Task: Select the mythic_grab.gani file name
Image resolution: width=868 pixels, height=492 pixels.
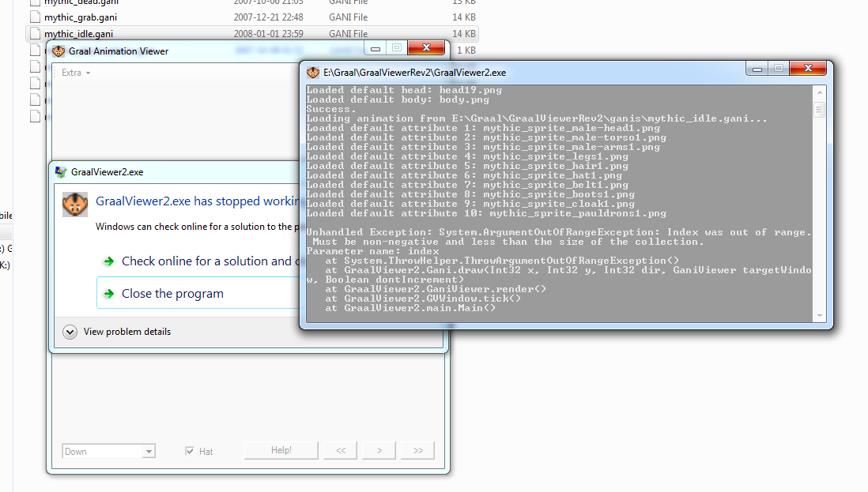Action: click(x=81, y=17)
